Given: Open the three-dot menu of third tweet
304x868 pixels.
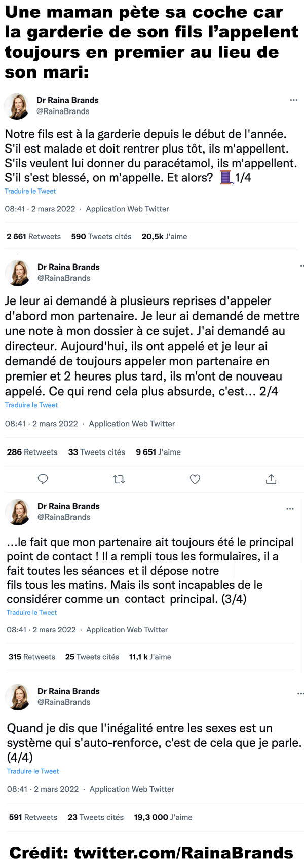Looking at the screenshot, I should (x=290, y=509).
